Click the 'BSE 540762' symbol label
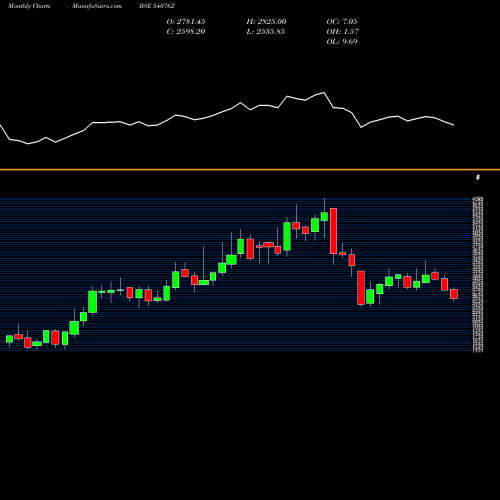500x500 pixels. click(157, 6)
